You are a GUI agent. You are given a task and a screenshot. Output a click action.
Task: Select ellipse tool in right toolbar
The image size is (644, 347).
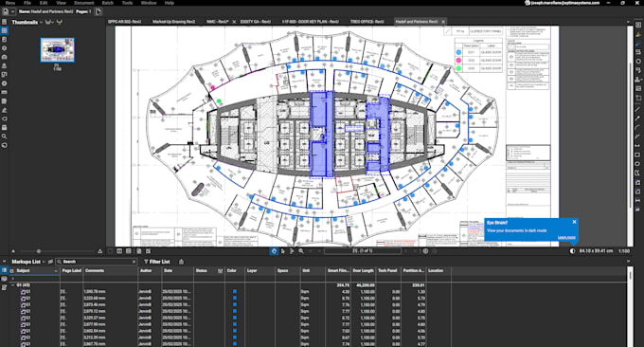coord(638,164)
